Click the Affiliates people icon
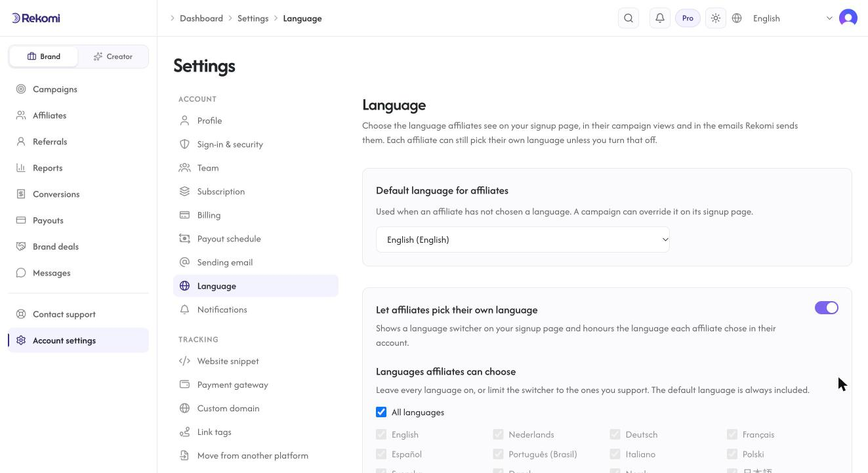The image size is (868, 473). point(21,115)
